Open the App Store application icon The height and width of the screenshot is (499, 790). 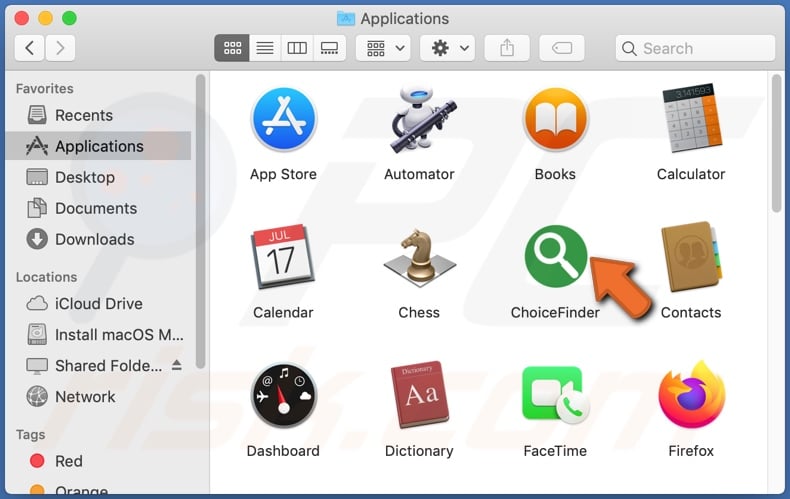click(x=284, y=119)
